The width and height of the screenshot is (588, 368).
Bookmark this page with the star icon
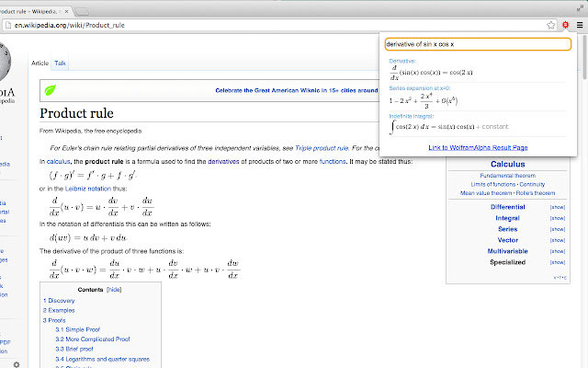(550, 25)
